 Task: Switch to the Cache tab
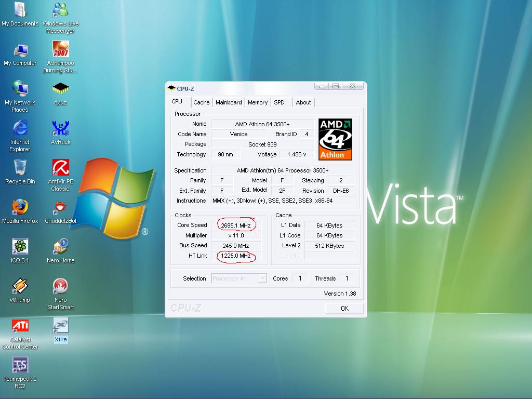coord(201,102)
